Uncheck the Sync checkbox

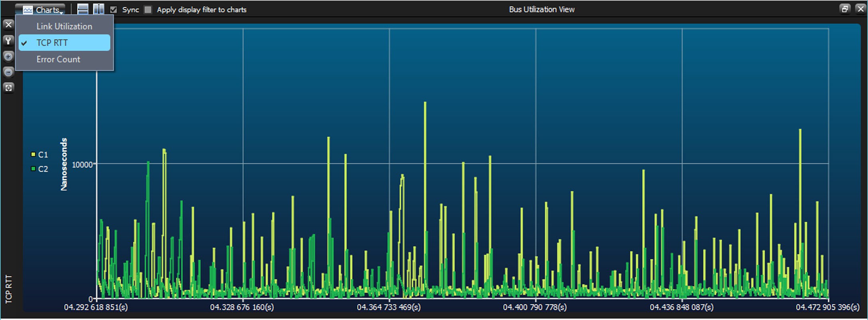pyautogui.click(x=114, y=10)
